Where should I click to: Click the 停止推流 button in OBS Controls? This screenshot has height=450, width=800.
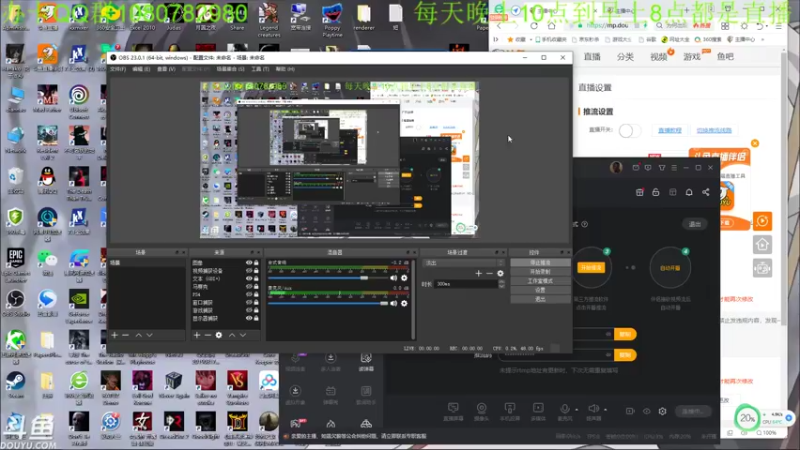pyautogui.click(x=540, y=262)
